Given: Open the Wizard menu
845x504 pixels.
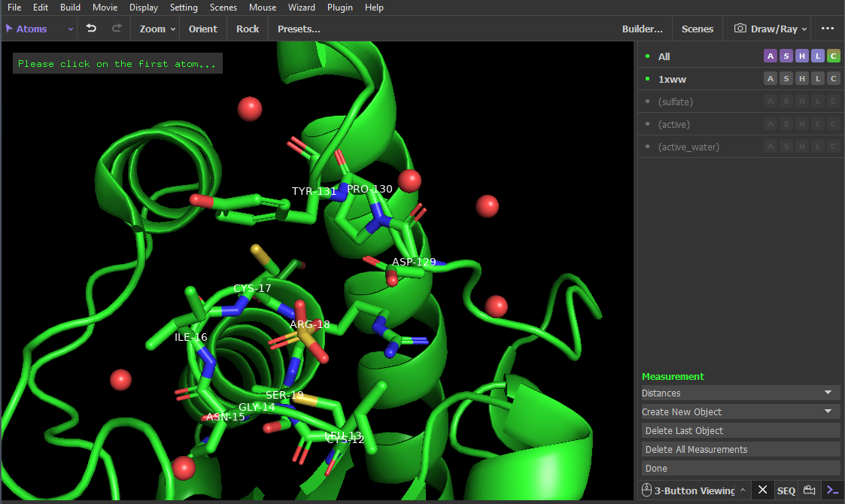Looking at the screenshot, I should click(302, 8).
